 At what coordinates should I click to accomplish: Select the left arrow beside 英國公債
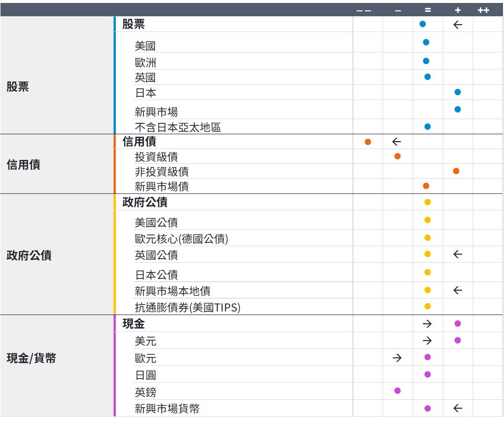point(457,254)
